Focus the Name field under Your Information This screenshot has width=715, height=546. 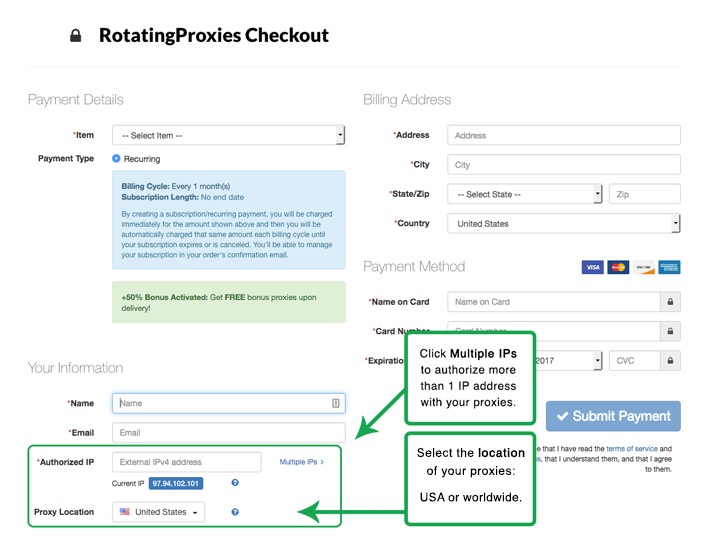tap(228, 403)
